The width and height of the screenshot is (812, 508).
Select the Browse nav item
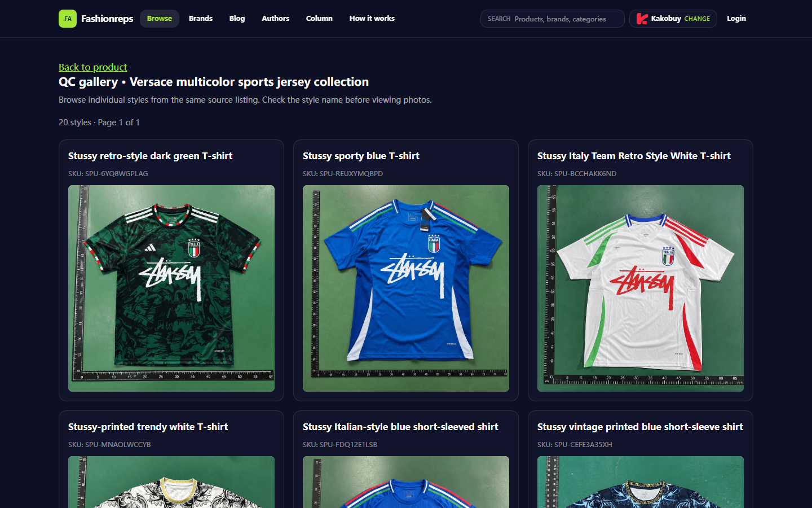160,19
